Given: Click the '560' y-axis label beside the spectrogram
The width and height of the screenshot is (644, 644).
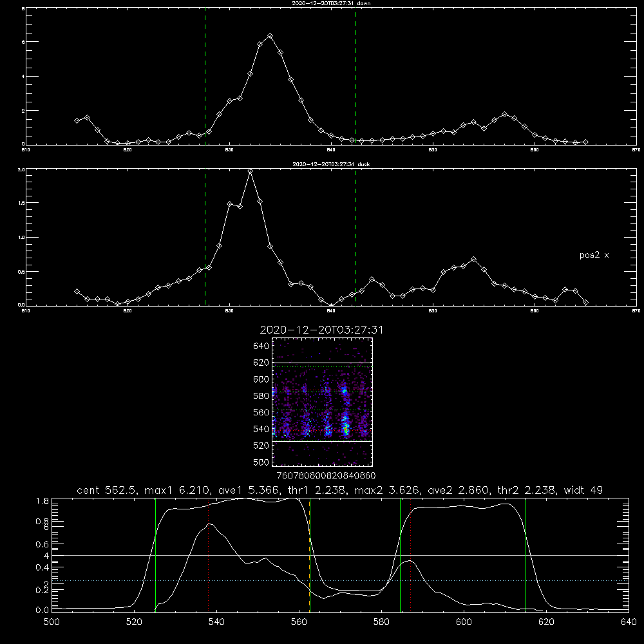Looking at the screenshot, I should pos(261,412).
